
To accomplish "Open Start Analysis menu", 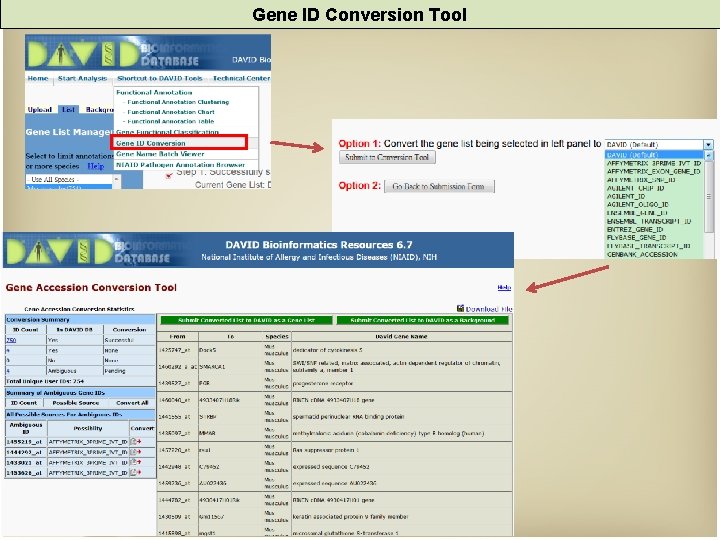I will [x=82, y=79].
